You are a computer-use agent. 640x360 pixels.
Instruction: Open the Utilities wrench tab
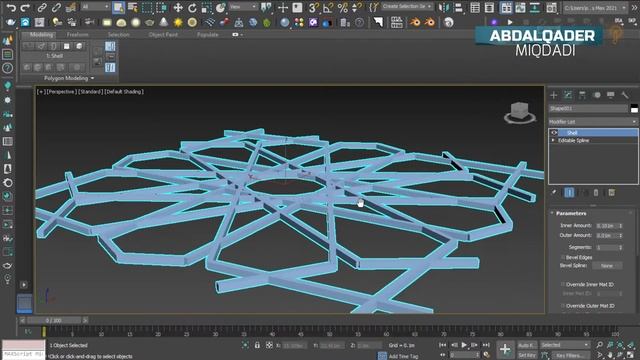click(625, 95)
